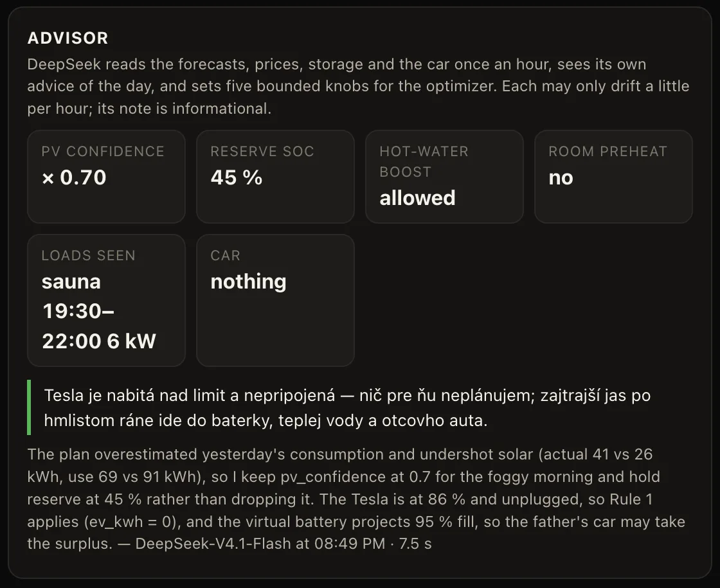Viewport: 720px width, 588px height.
Task: Click the 'no' room preheat value
Action: (x=561, y=177)
